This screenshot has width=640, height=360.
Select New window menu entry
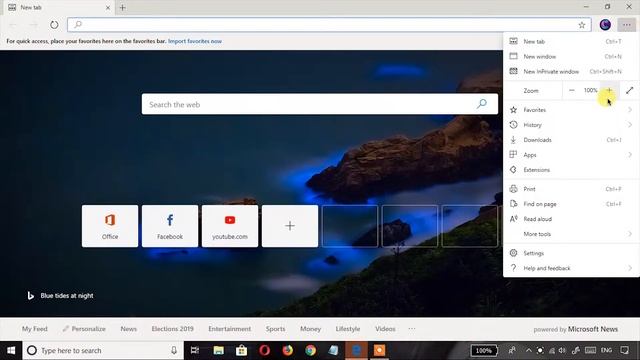[x=571, y=56]
